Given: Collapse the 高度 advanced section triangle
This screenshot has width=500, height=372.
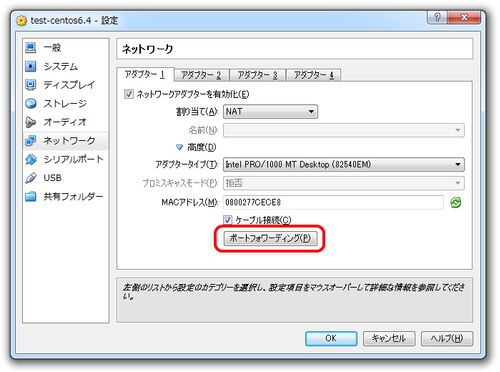Looking at the screenshot, I should [179, 147].
